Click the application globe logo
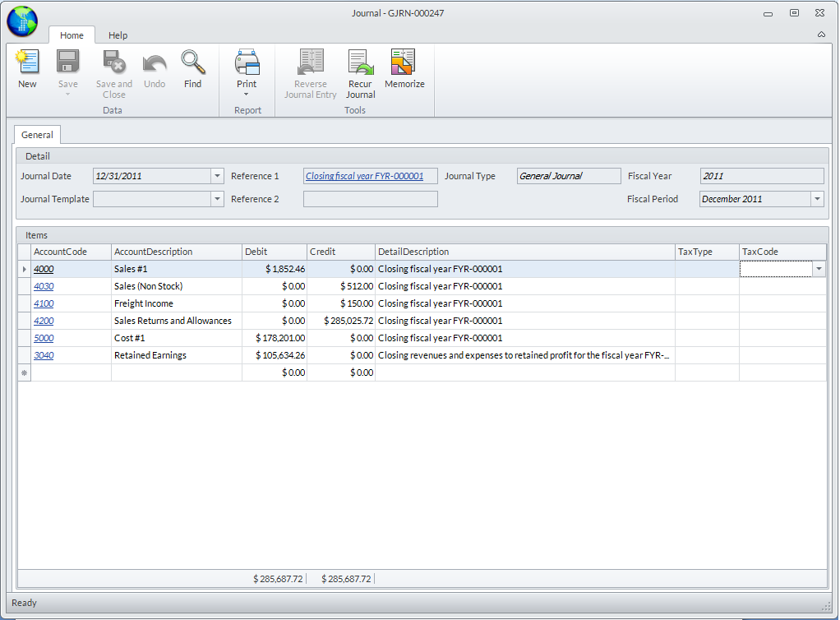Screen dimensions: 840x620 click(22, 22)
